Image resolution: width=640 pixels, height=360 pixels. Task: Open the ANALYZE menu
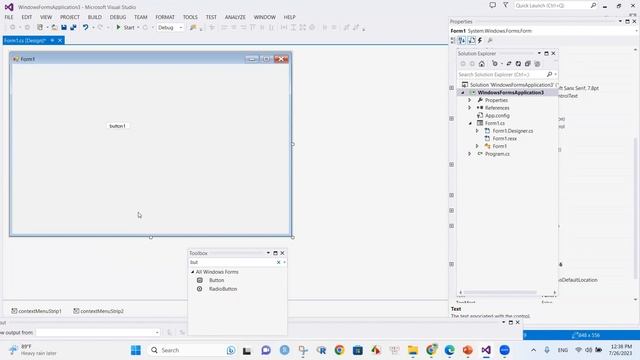pyautogui.click(x=235, y=17)
